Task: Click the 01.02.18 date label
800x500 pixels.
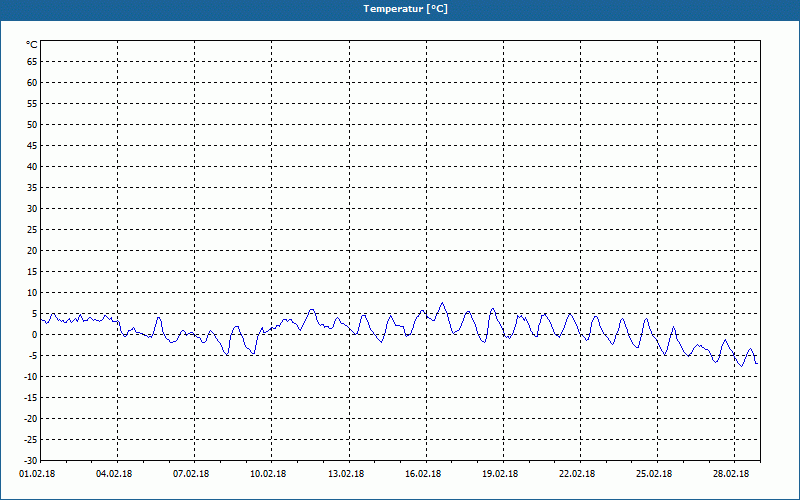Action: pyautogui.click(x=37, y=474)
